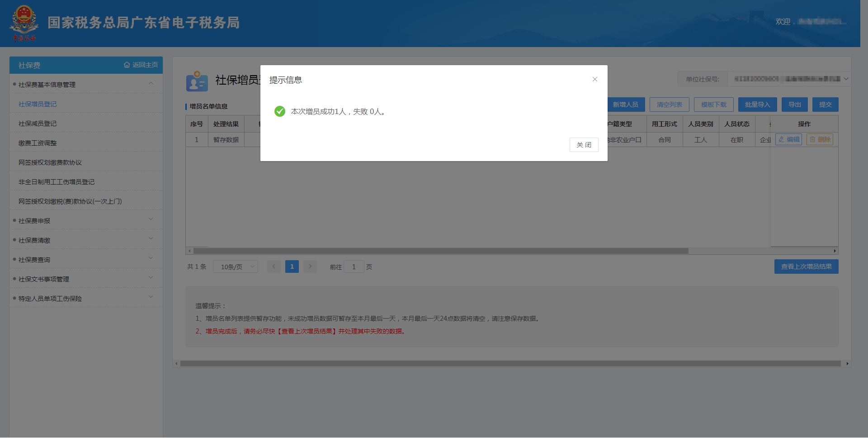Click the tax bureau emblem logo
Viewport: 868px width, 438px height.
click(24, 23)
